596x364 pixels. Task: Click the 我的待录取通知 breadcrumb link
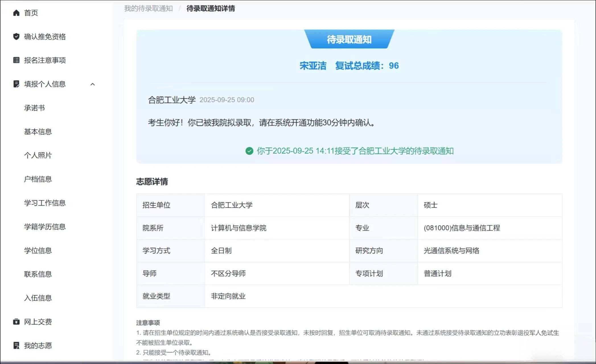(148, 9)
